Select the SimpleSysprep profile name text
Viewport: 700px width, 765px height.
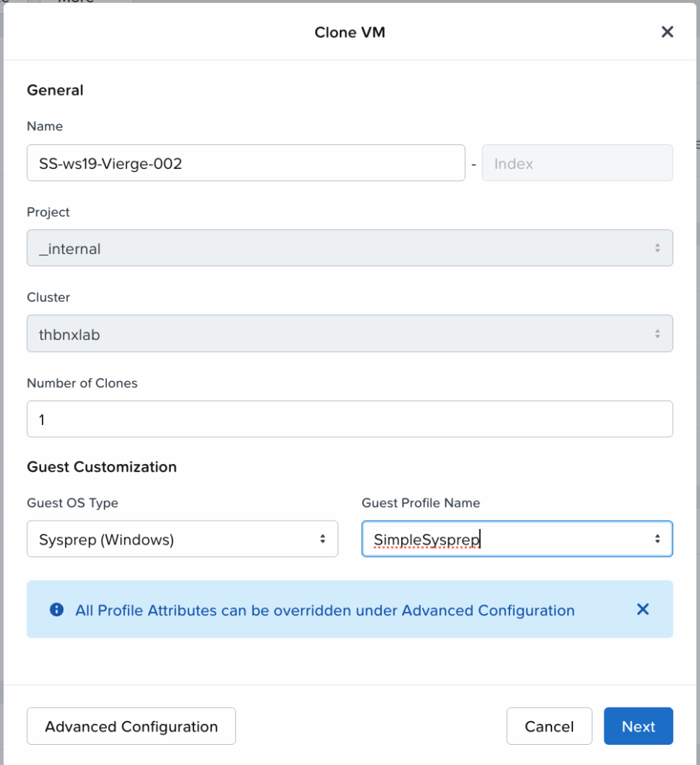coord(427,539)
